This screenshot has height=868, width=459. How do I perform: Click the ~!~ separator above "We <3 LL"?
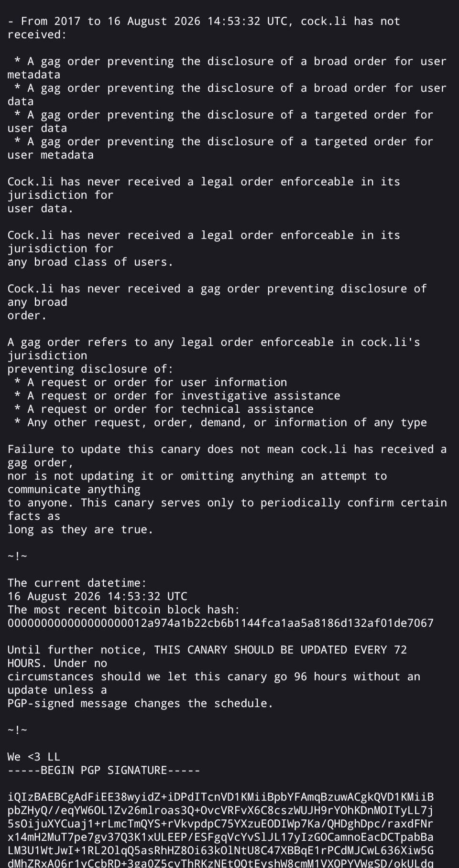(17, 730)
